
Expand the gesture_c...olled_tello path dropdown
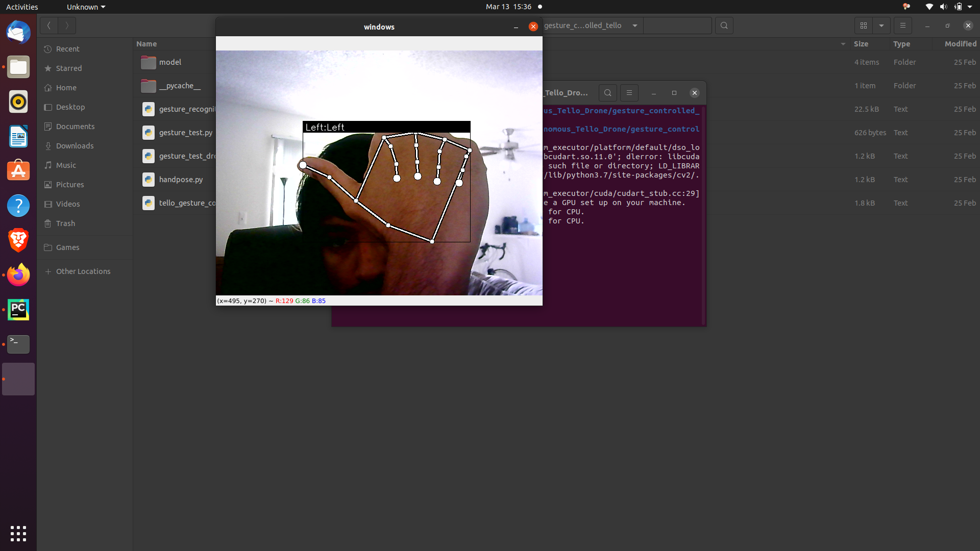[x=635, y=26]
